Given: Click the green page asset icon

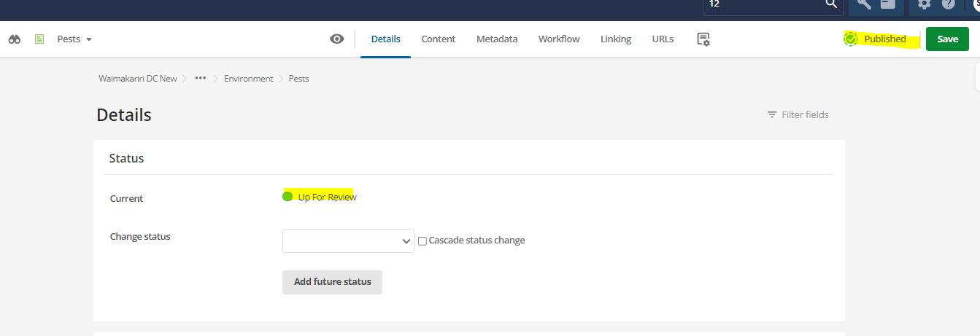Looking at the screenshot, I should click(x=39, y=39).
